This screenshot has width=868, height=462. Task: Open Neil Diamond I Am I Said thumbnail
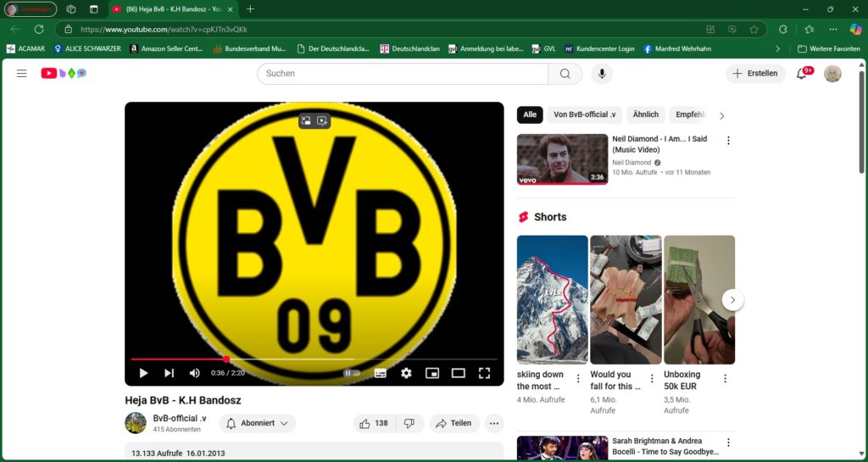point(563,159)
